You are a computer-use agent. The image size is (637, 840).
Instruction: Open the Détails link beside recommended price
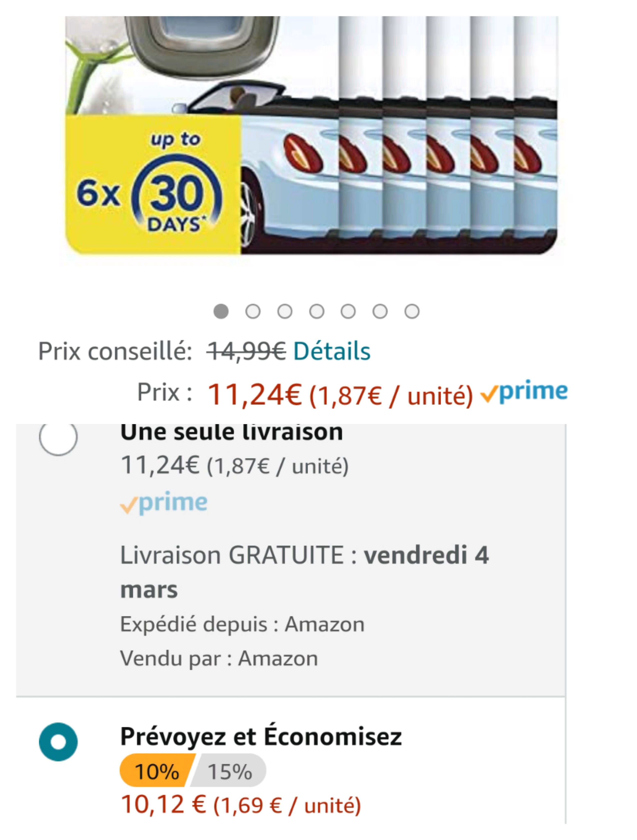332,351
